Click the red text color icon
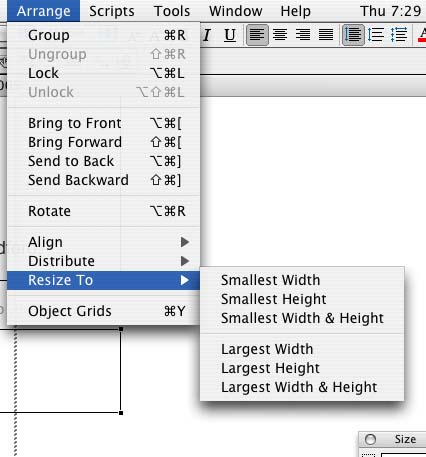 pos(422,35)
